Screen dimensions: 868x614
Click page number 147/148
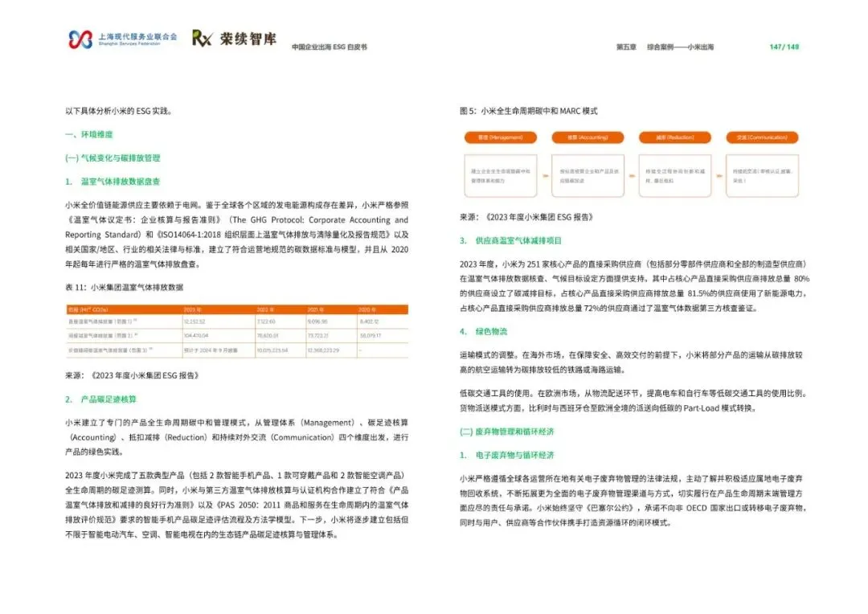click(x=784, y=47)
